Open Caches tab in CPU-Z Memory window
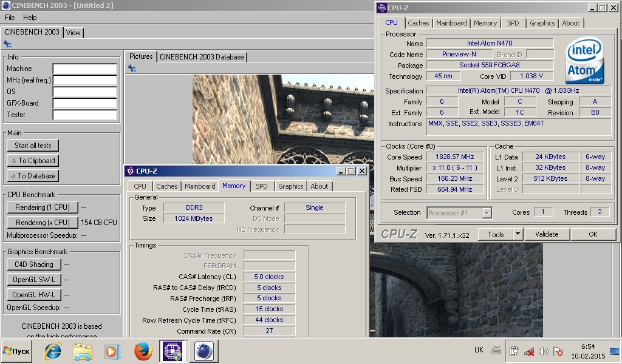Image resolution: width=622 pixels, height=364 pixels. click(166, 186)
